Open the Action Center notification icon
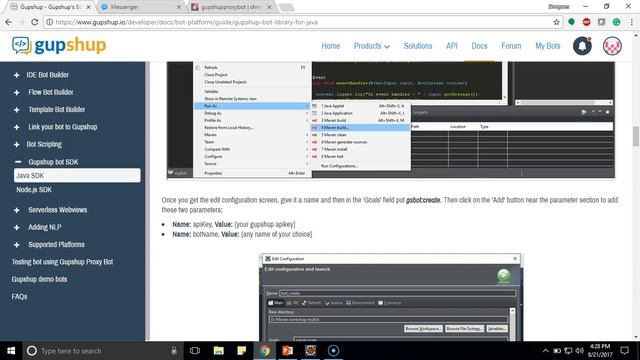The image size is (640, 360). click(624, 351)
